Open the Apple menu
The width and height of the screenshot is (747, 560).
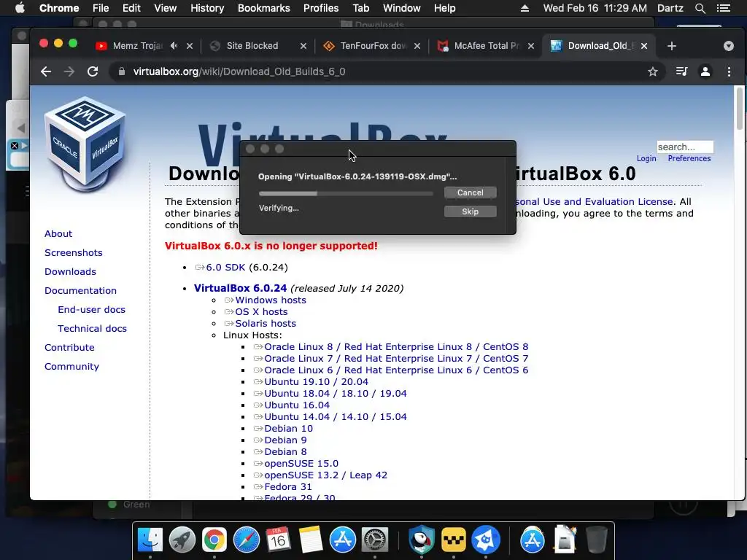pyautogui.click(x=20, y=8)
